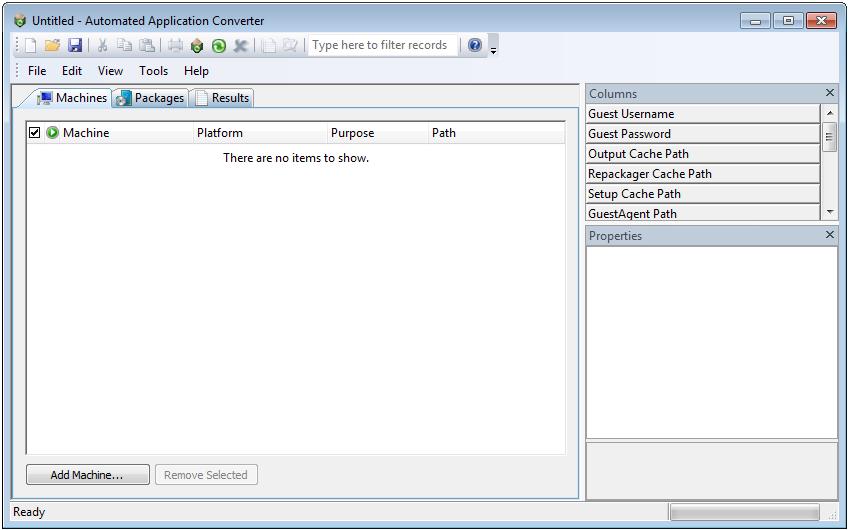Click the package box toolbar icon
Screen dimensions: 849x530
click(197, 46)
